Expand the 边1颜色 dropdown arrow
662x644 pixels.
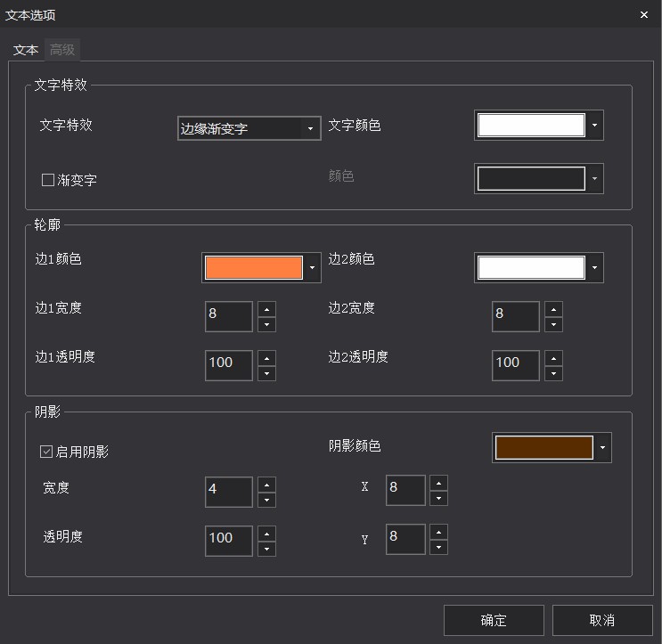312,267
